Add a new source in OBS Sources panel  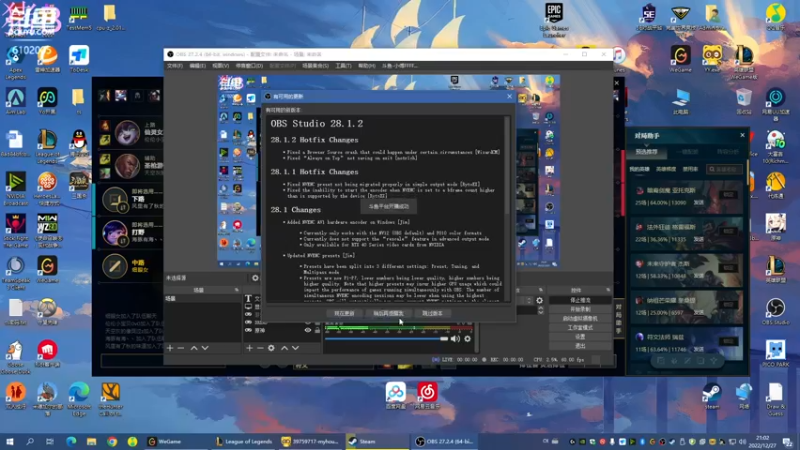[249, 348]
